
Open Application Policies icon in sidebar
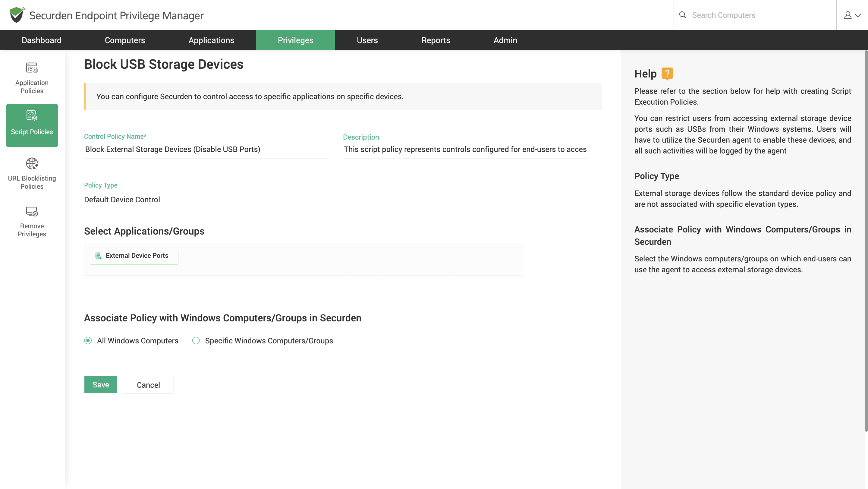tap(32, 68)
